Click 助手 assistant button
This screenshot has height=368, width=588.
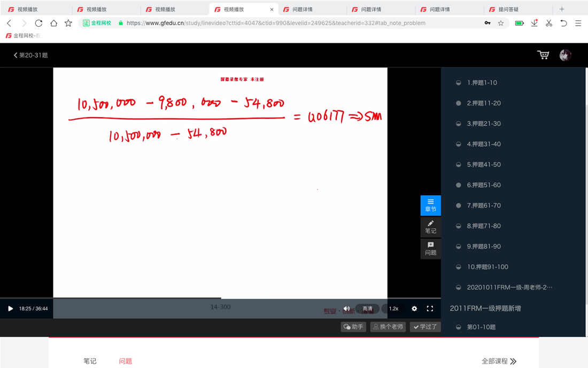[x=353, y=327]
